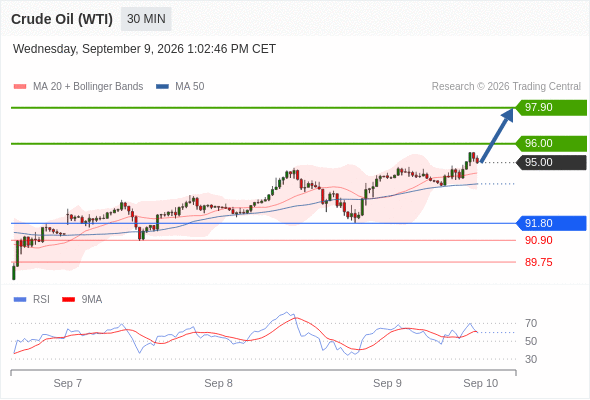Viewport: 590px width, 400px height.
Task: Click the RSI 30 oversold level label
Action: pyautogui.click(x=531, y=359)
